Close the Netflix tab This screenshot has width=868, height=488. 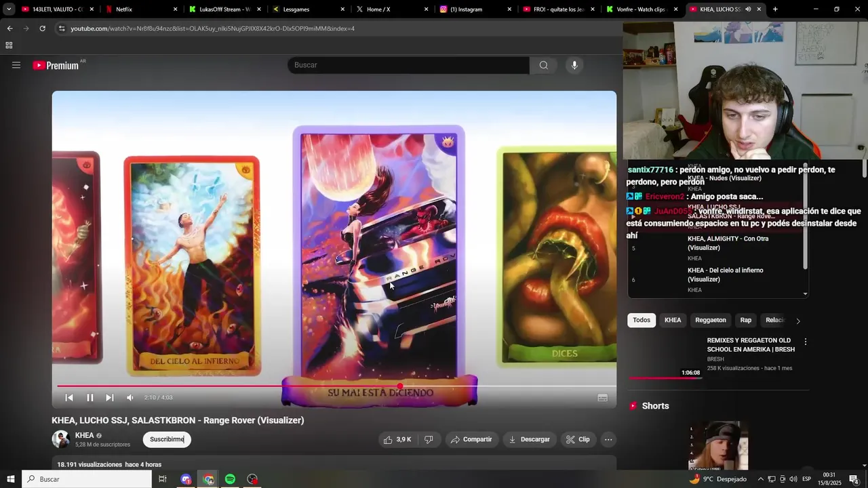(176, 9)
